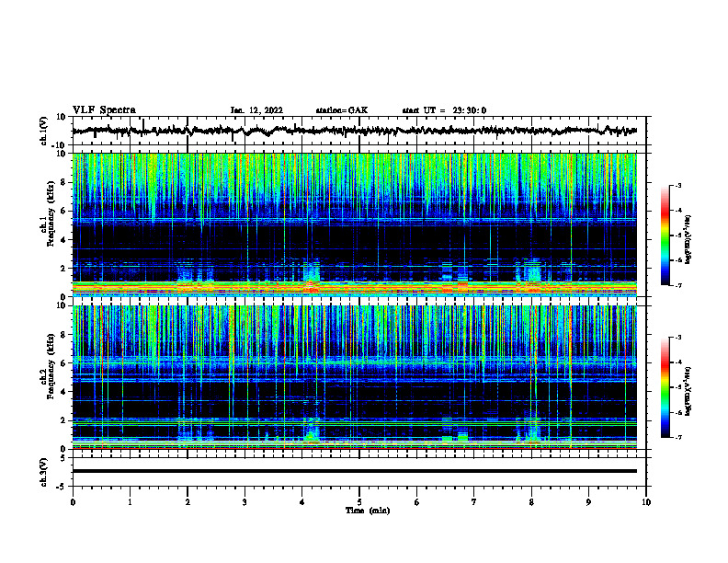Click the time axis tick label "7"
The image size is (728, 563).
pos(474,502)
